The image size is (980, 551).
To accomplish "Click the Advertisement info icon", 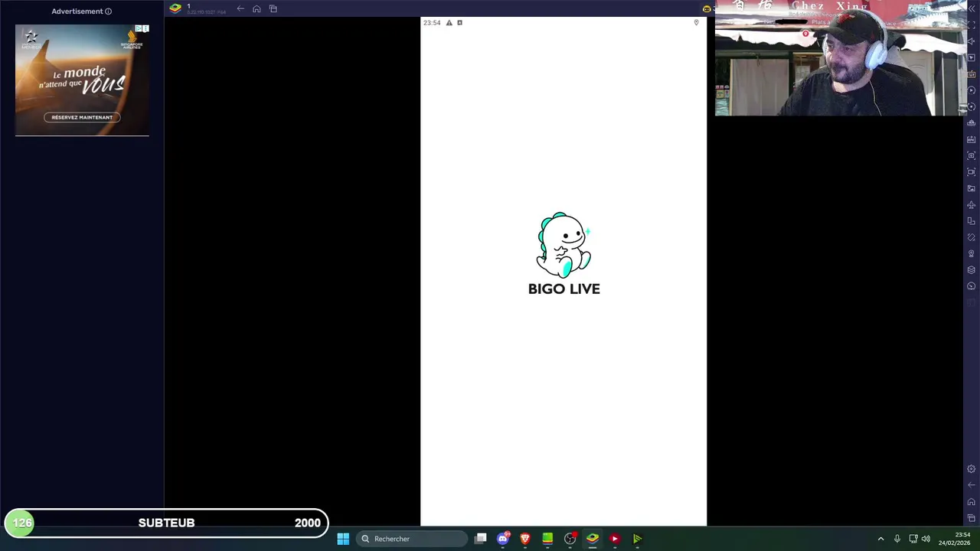I will 108,11.
